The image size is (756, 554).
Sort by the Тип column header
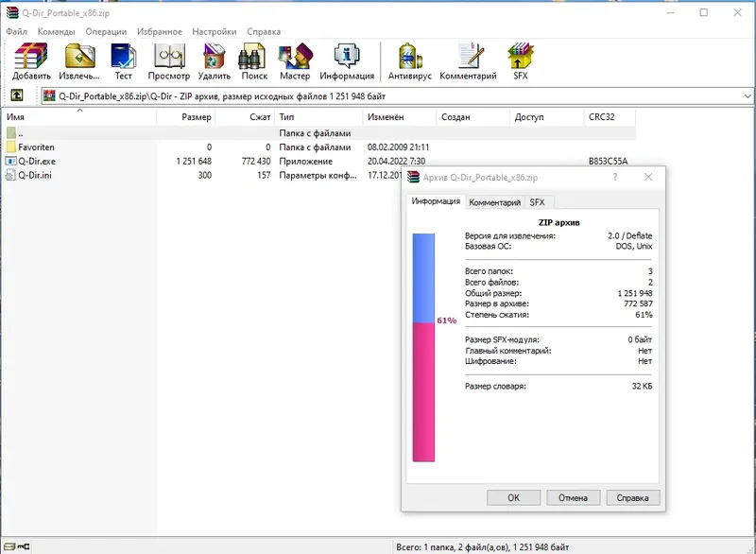coord(318,116)
